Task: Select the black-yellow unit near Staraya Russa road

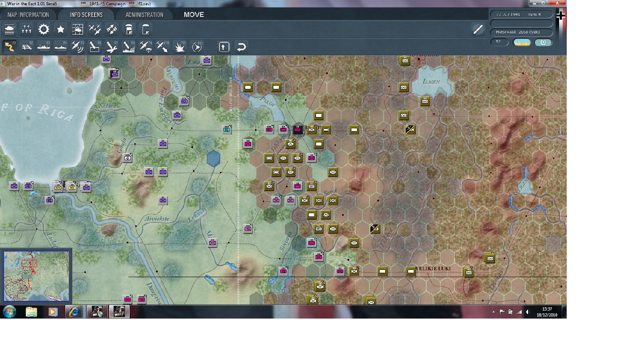Action: 410,129
